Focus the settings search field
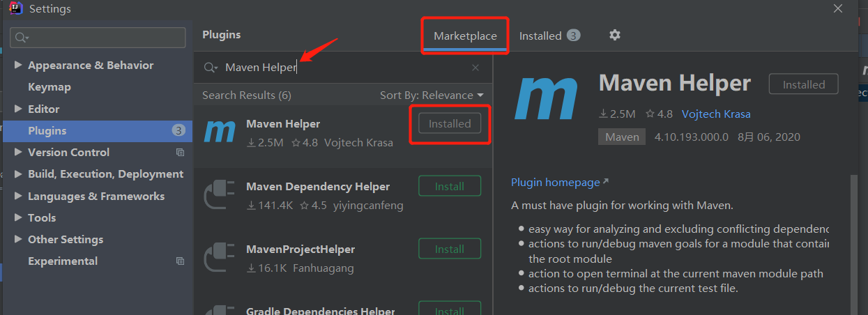 coord(99,38)
